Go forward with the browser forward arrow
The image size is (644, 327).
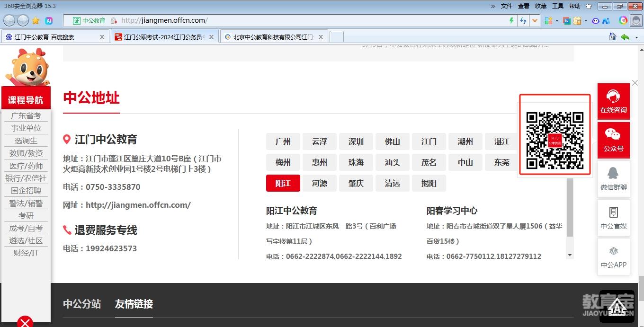pos(23,20)
